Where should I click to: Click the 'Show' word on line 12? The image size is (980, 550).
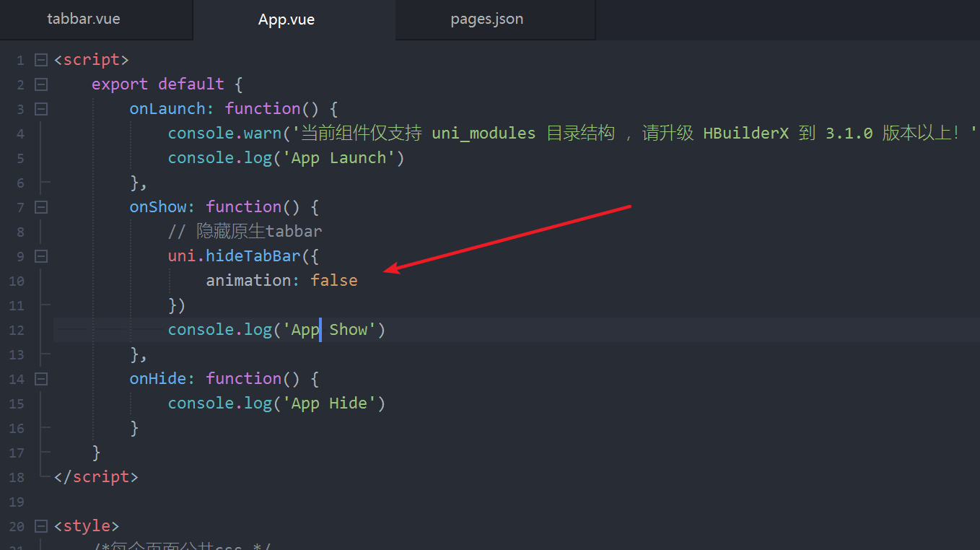click(349, 329)
